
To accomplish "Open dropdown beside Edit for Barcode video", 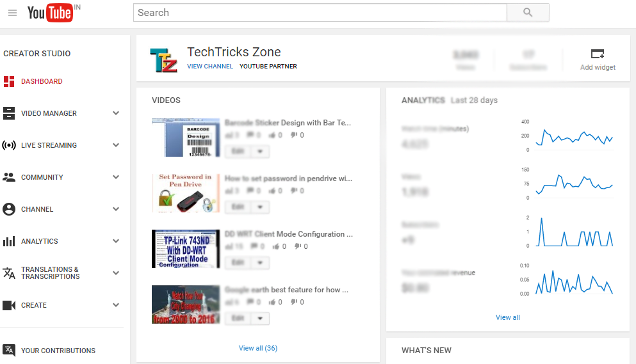I will tap(259, 152).
